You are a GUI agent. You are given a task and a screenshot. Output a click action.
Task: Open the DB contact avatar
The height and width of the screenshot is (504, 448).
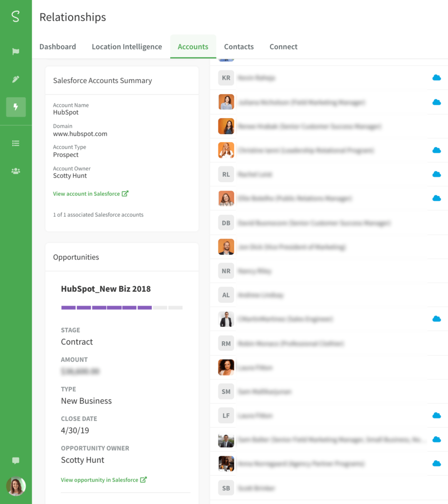coord(226,223)
